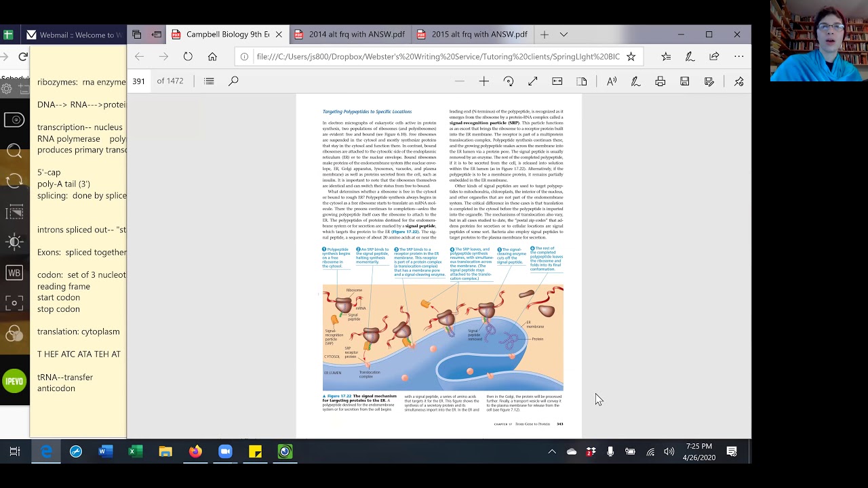868x488 pixels.
Task: Open the Favorites hub icon
Action: point(666,57)
